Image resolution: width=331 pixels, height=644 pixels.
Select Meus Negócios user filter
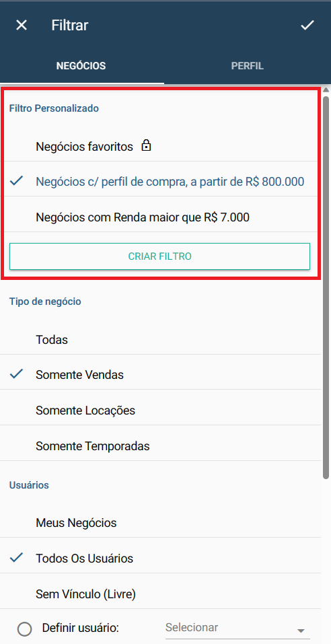(x=160, y=523)
